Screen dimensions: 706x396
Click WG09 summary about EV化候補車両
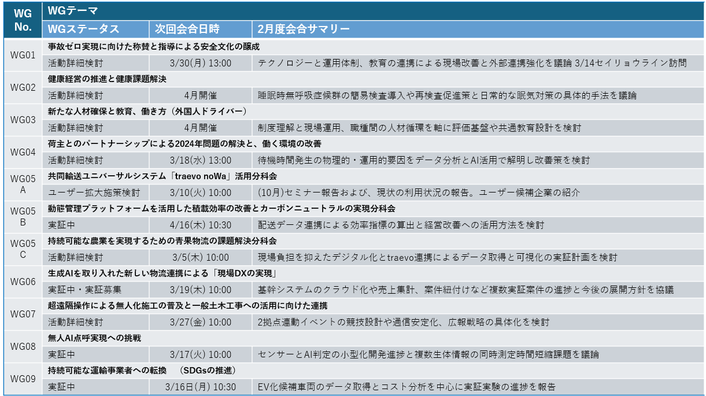[407, 387]
